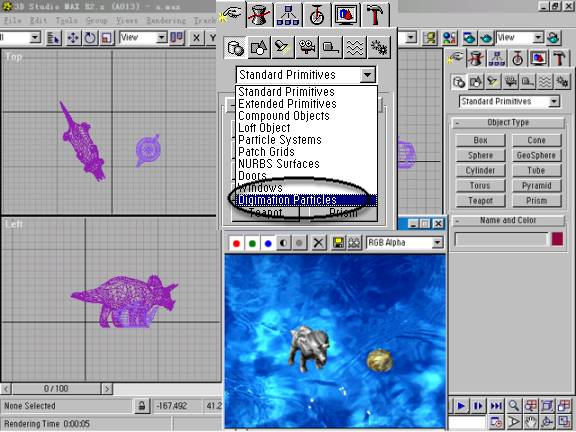Click the Torus button

coord(480,186)
